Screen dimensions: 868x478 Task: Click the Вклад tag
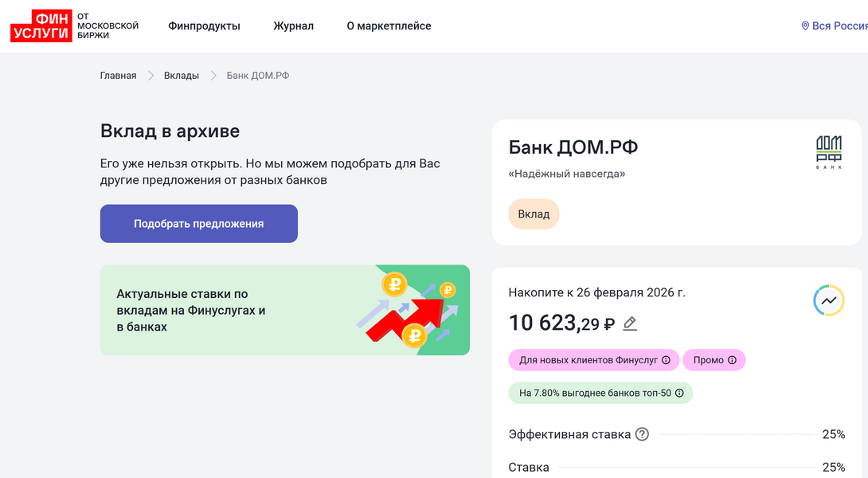534,214
